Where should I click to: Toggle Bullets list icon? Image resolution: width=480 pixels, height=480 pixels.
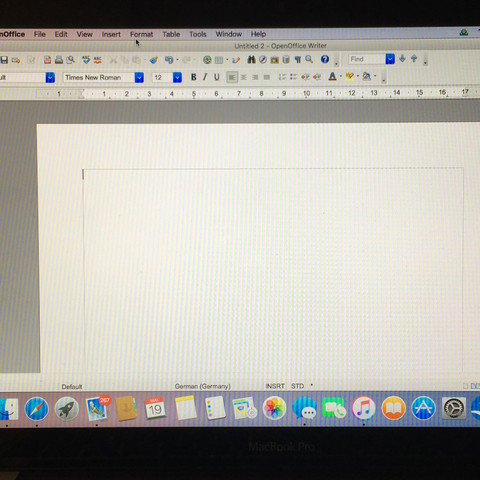tap(293, 77)
